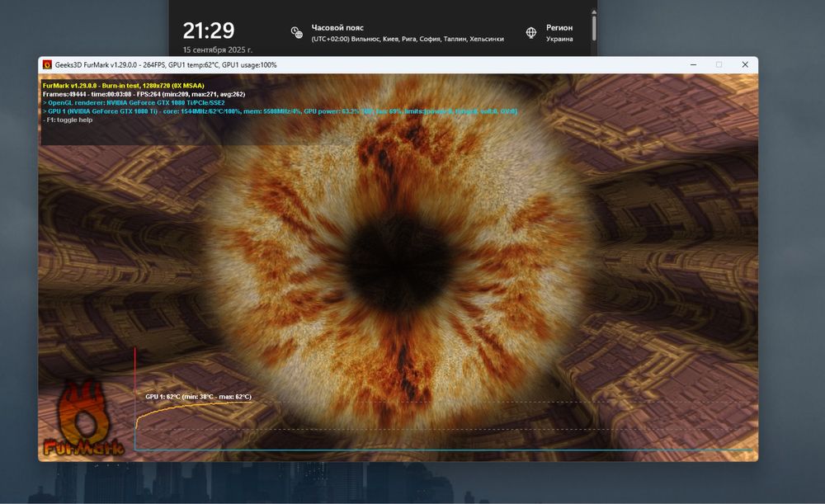Screen dimensions: 825x504
Task: Minimize the FurMark window
Action: 694,64
